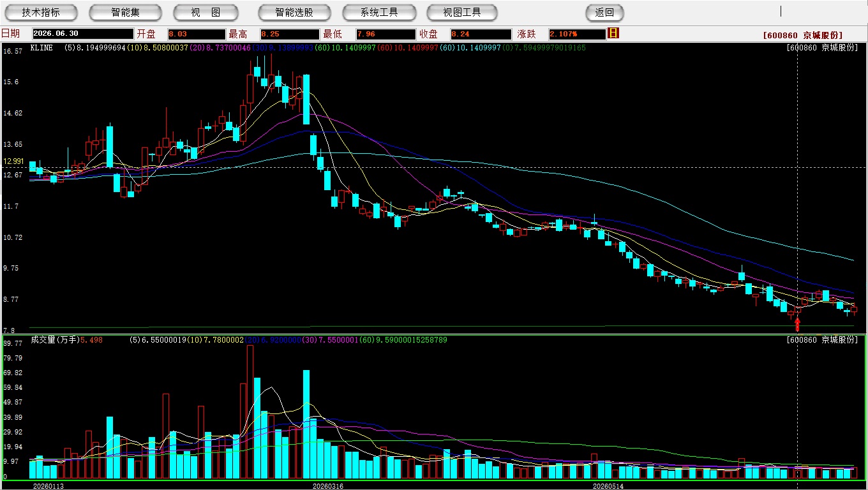Click the 日期 label
Screen dimensions: 868x490
tap(10, 34)
